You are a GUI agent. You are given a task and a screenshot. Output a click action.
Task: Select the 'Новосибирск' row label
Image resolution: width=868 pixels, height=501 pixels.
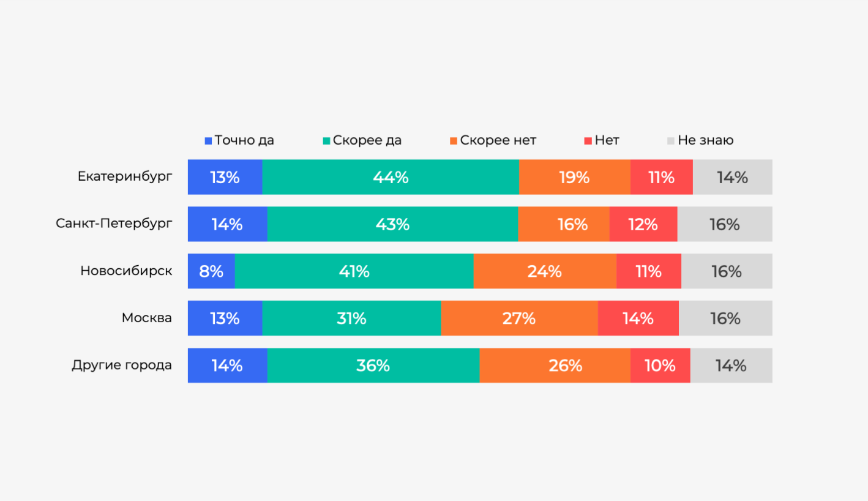126,271
